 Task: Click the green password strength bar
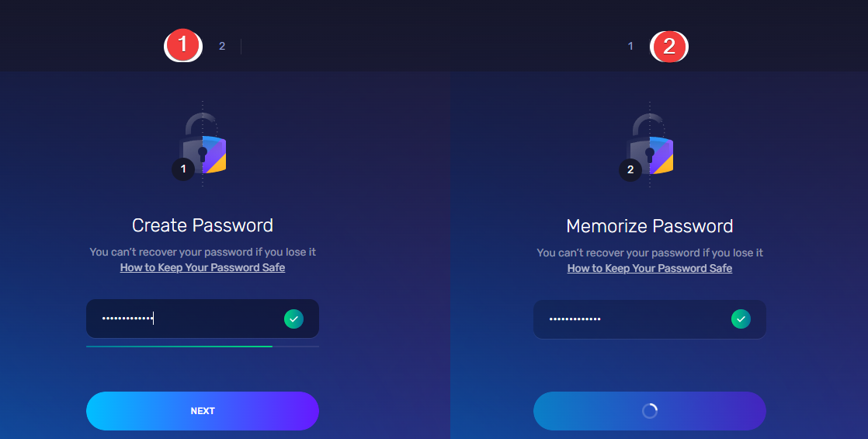179,347
